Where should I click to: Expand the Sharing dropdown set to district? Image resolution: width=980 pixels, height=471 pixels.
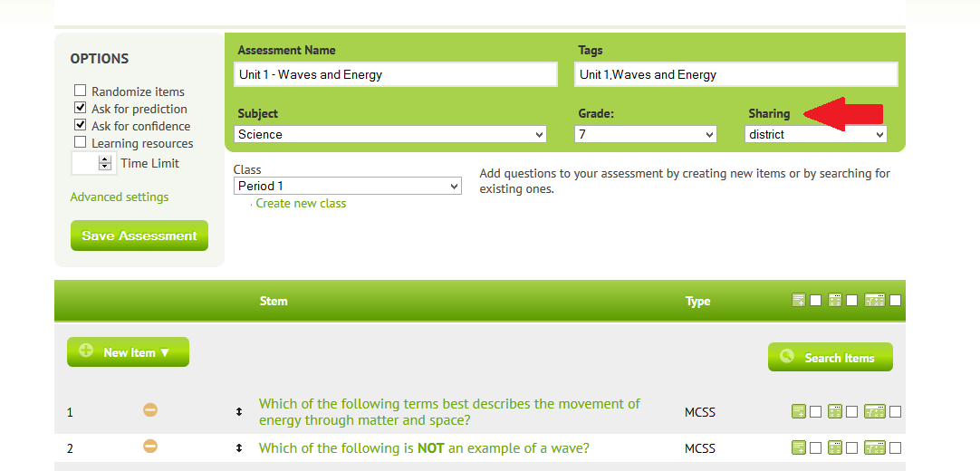tap(816, 134)
